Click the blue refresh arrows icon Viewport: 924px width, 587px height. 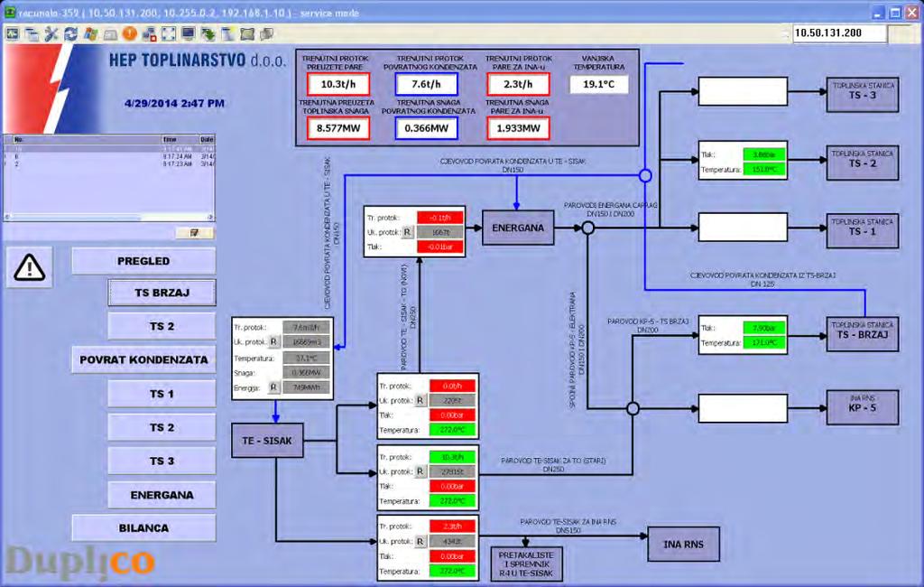[70, 34]
